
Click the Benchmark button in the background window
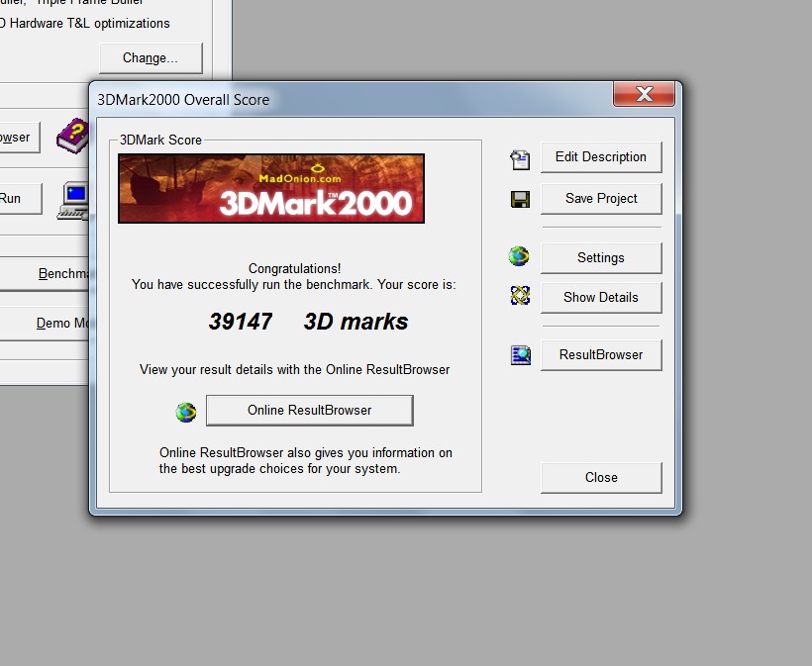pos(45,274)
